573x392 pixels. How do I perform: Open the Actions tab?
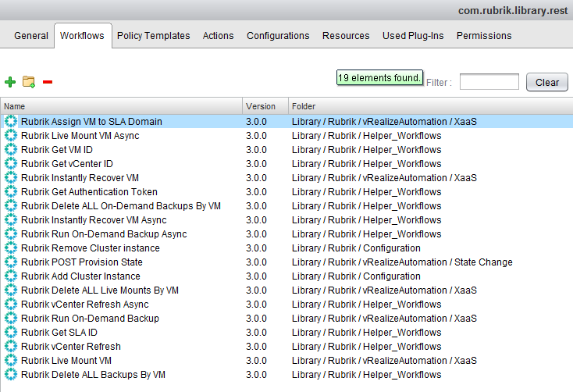point(218,36)
